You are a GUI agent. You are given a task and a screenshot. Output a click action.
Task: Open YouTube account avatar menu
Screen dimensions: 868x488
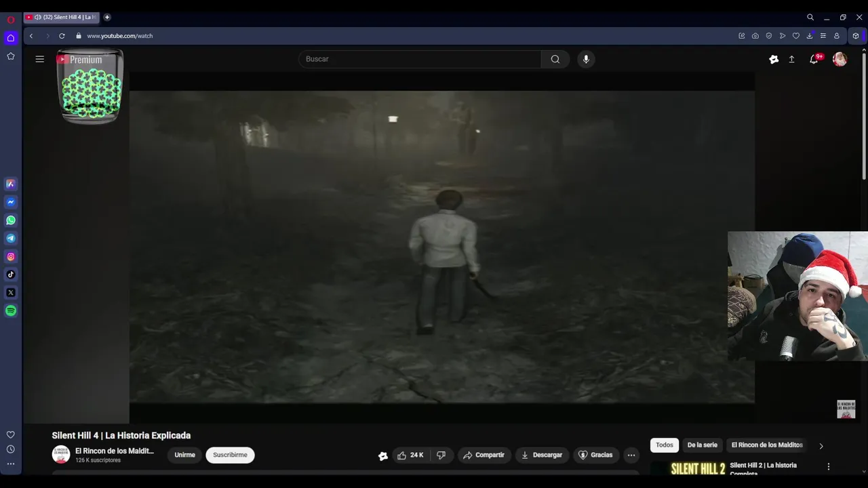point(840,60)
